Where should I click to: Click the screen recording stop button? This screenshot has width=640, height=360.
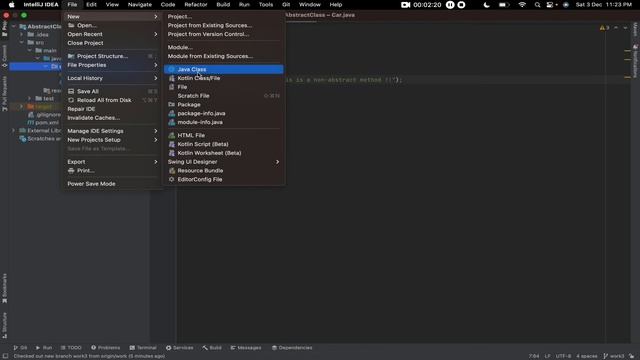click(461, 4)
